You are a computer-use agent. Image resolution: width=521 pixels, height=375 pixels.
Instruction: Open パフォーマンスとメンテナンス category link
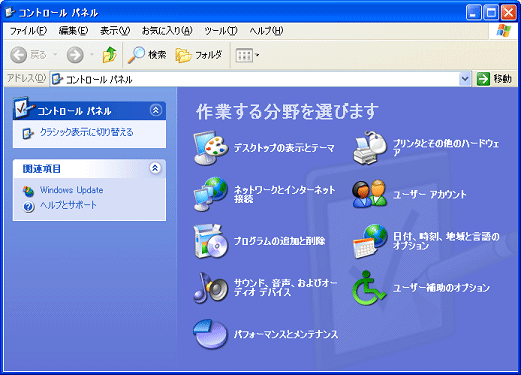pyautogui.click(x=286, y=334)
